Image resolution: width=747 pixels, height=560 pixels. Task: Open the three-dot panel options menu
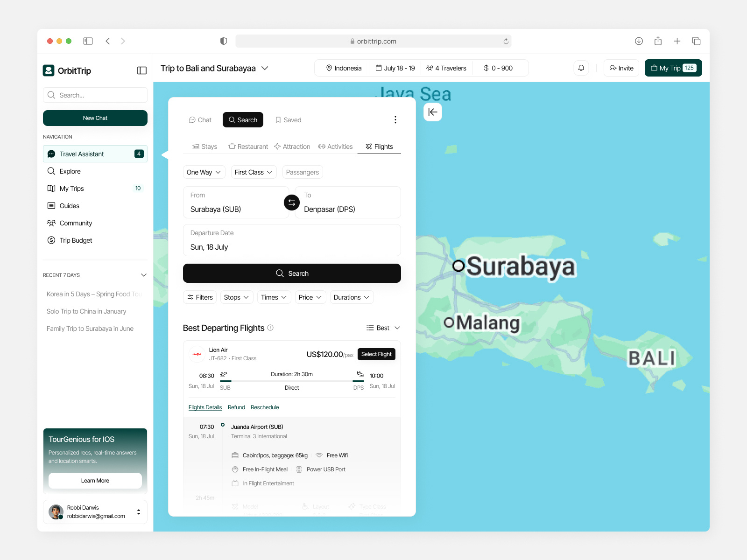tap(395, 120)
